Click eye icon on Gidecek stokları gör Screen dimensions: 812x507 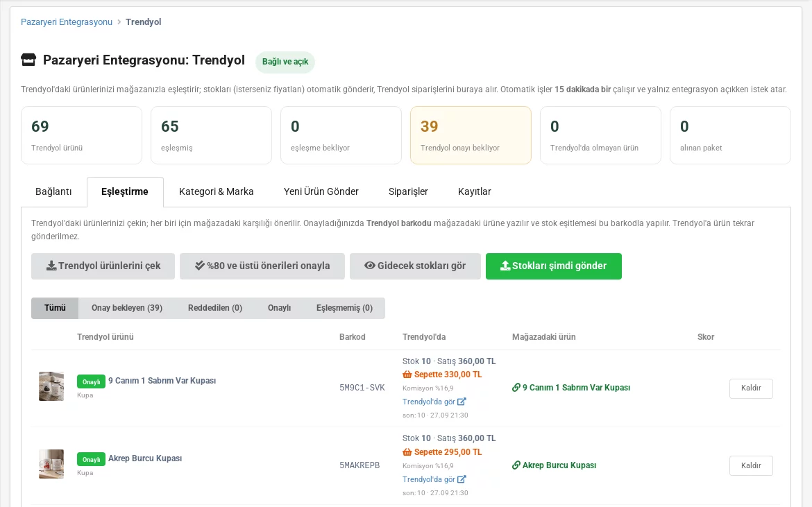point(370,266)
